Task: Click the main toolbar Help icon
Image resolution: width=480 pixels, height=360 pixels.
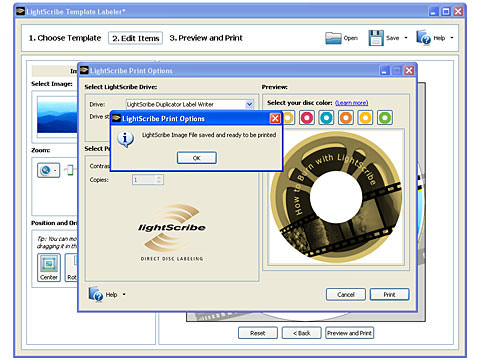Action: coord(424,37)
